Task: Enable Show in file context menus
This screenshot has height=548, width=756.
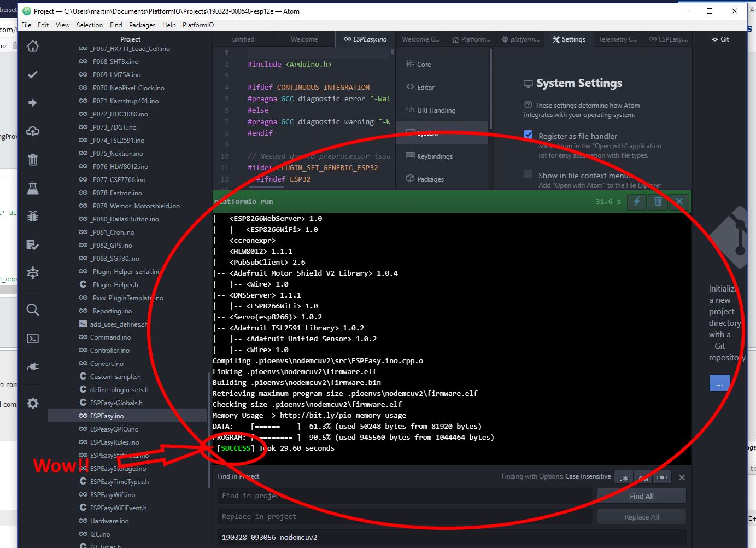Action: pyautogui.click(x=528, y=174)
